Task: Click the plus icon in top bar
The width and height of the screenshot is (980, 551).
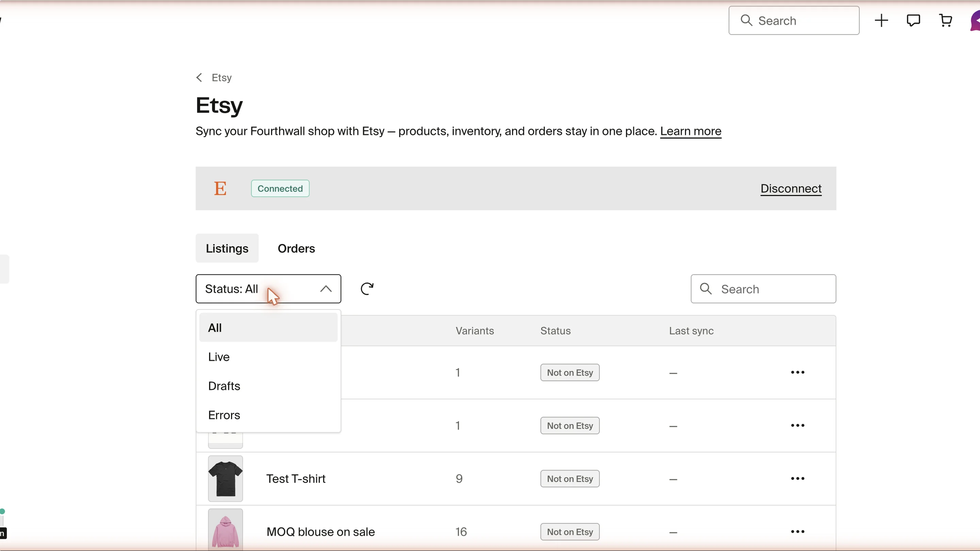Action: [881, 20]
